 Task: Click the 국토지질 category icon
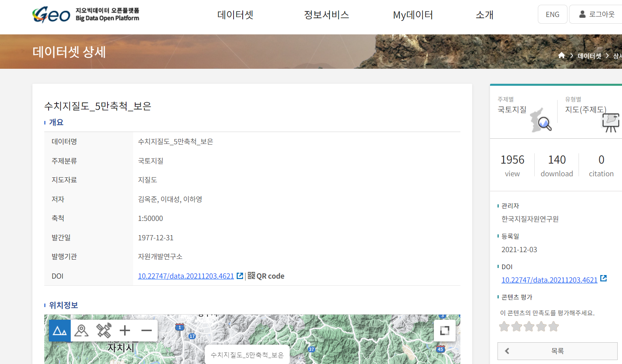(x=541, y=120)
